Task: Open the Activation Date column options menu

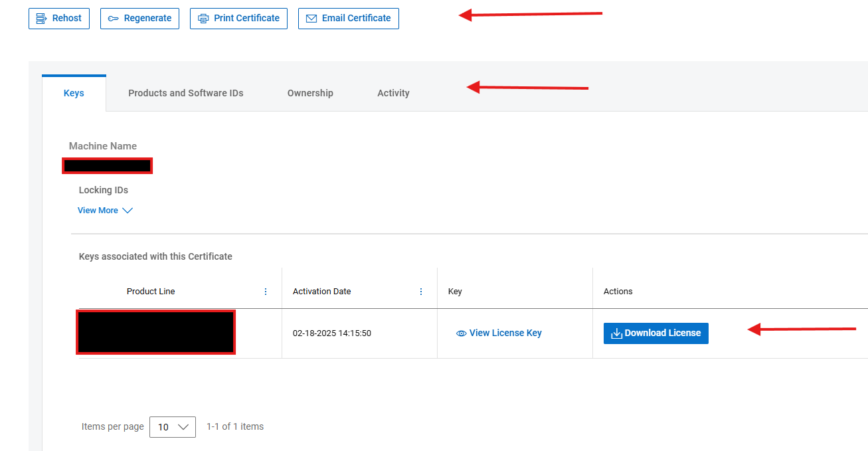Action: pos(420,291)
